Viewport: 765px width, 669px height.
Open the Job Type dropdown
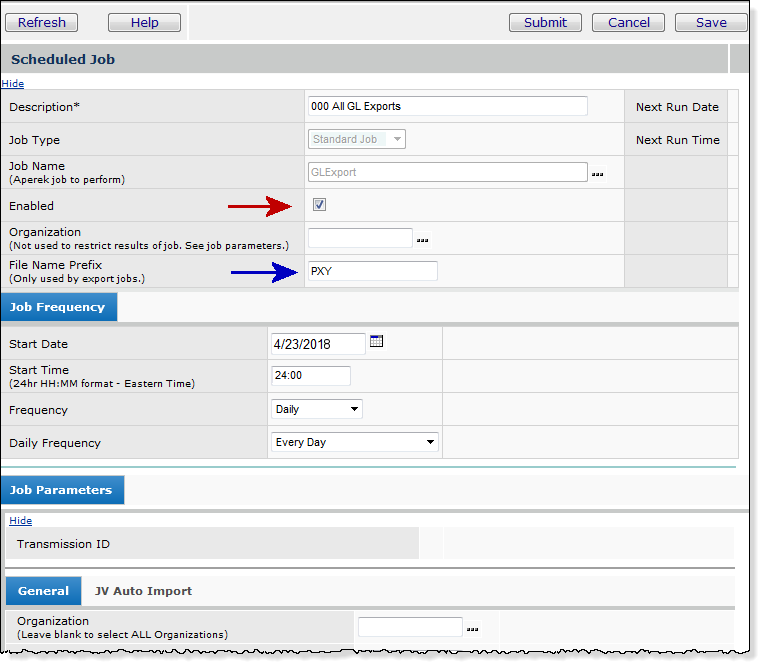pos(356,139)
